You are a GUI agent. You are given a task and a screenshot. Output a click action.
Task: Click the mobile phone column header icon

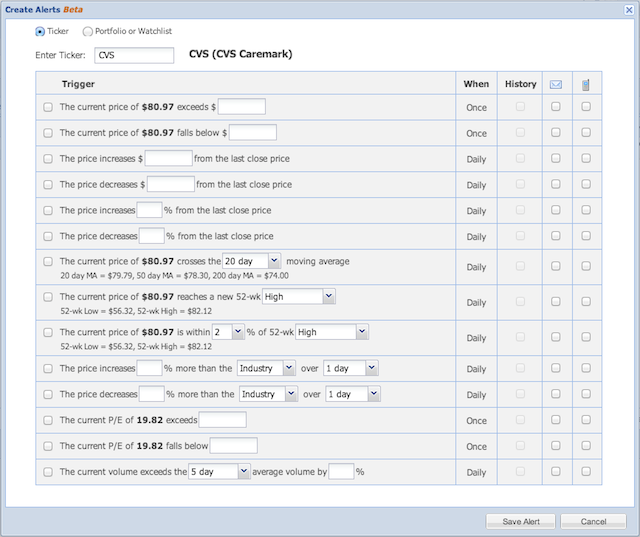586,84
